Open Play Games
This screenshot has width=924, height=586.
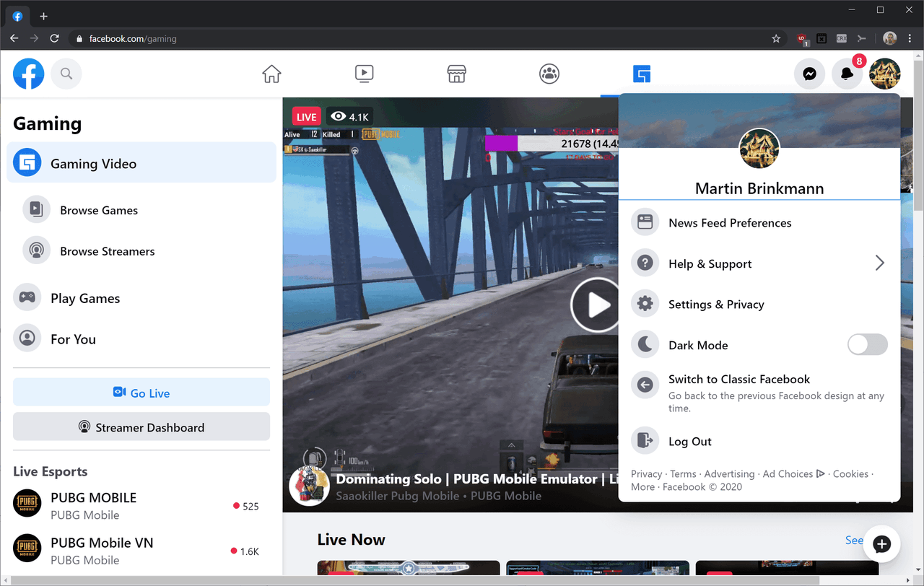click(x=85, y=298)
